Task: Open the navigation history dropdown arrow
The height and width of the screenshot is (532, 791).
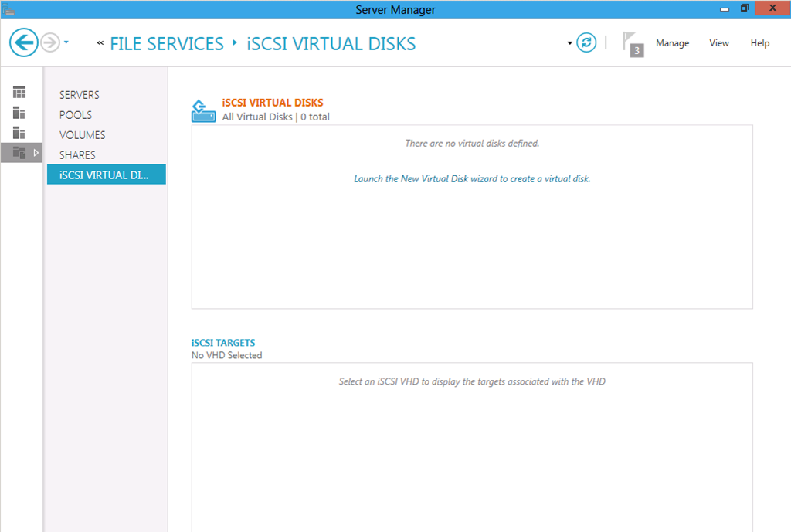Action: tap(66, 42)
